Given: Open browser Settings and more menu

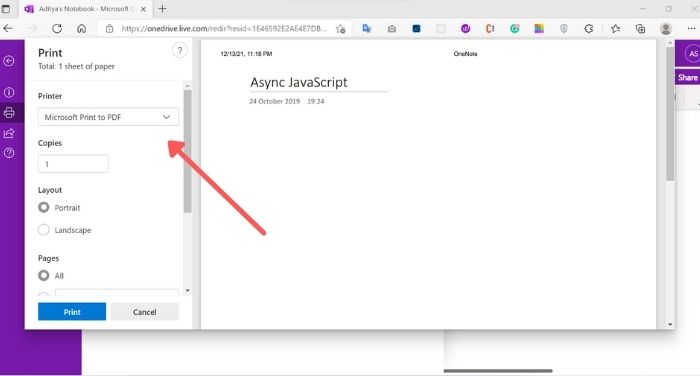Looking at the screenshot, I should point(691,29).
